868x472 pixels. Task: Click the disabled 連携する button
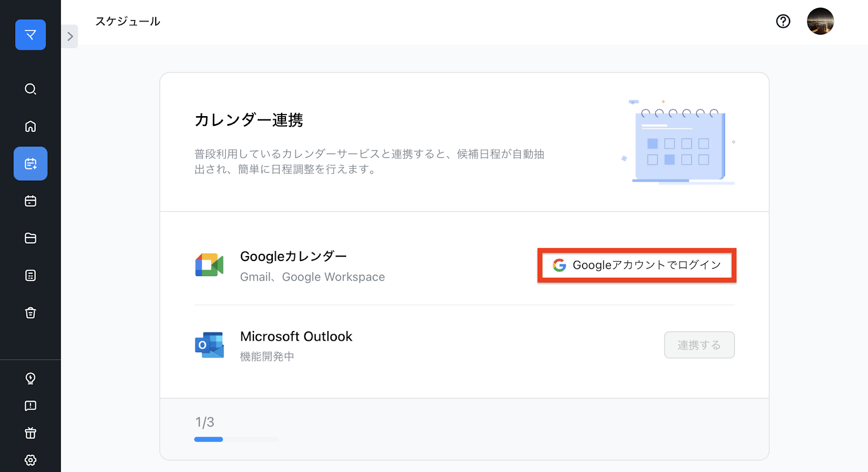pyautogui.click(x=699, y=345)
